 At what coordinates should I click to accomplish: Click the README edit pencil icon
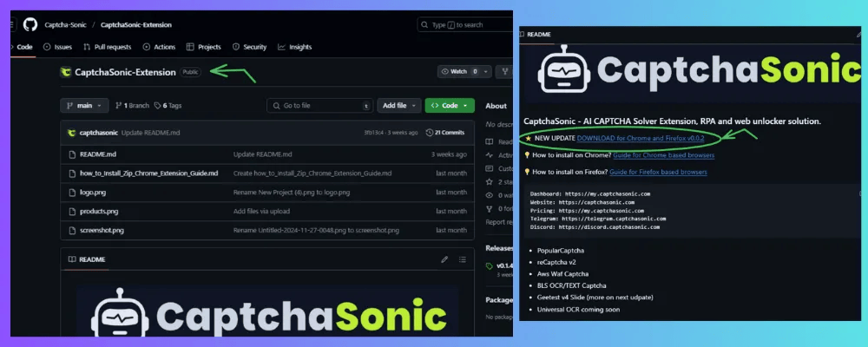point(444,259)
